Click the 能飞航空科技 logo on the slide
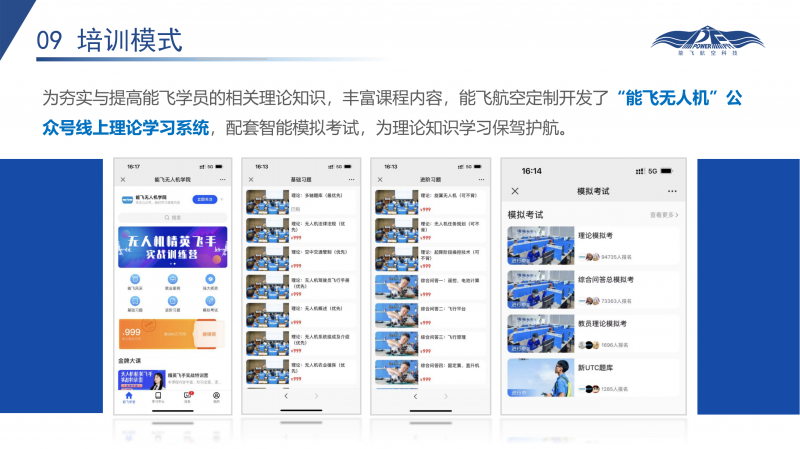Image resolution: width=800 pixels, height=449 pixels. 708,41
